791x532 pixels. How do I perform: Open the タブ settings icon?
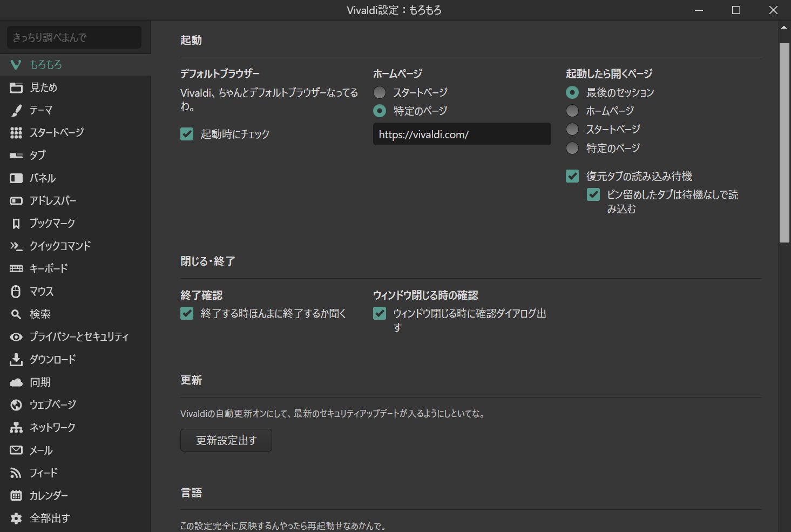point(16,156)
